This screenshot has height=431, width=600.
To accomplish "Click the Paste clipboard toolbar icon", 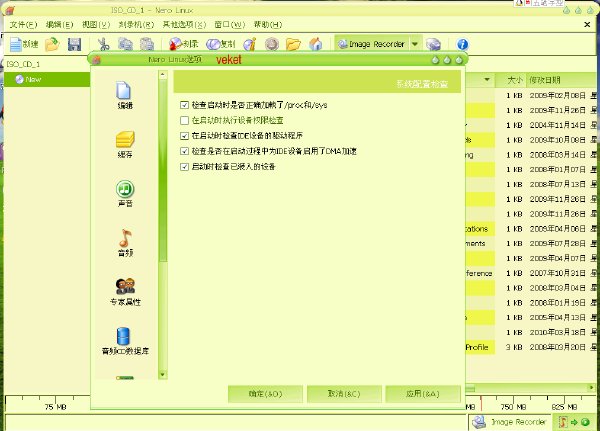I will pyautogui.click(x=147, y=44).
